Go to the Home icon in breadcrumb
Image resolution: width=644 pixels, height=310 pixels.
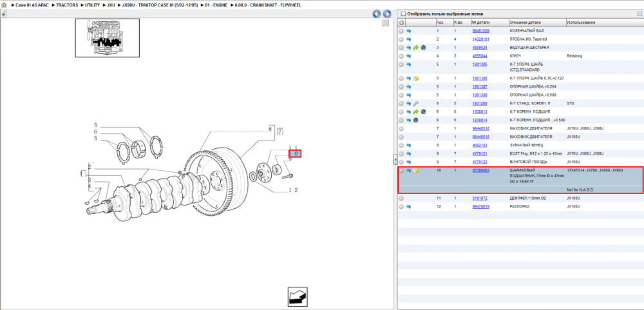4,5
